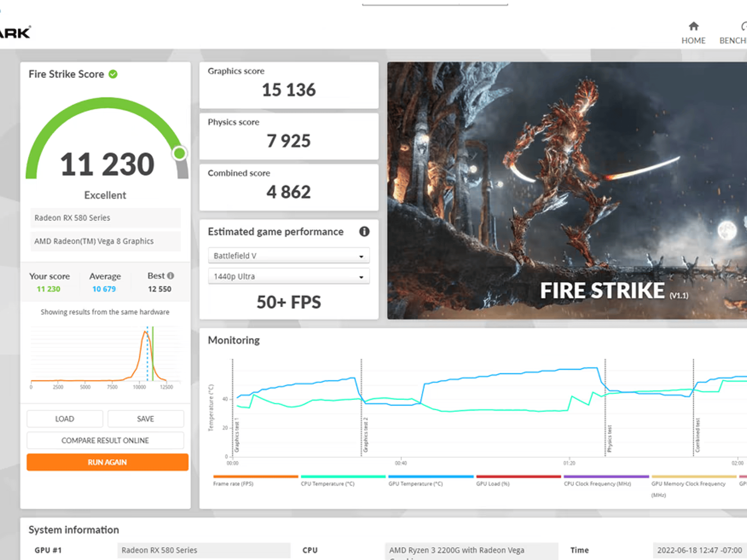Click the green valid-score checkmark icon
Image resolution: width=747 pixels, height=560 pixels.
coord(113,74)
